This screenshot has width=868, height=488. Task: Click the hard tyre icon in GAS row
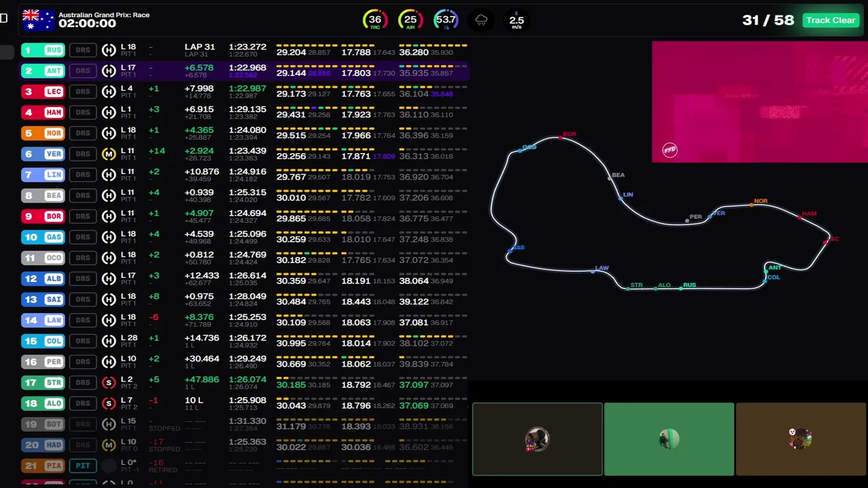(108, 237)
